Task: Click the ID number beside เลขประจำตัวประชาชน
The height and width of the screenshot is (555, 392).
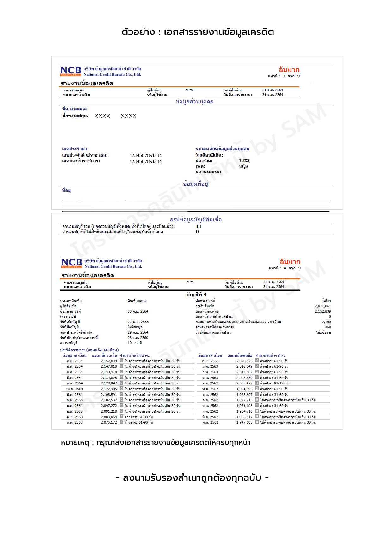Action: coord(146,155)
